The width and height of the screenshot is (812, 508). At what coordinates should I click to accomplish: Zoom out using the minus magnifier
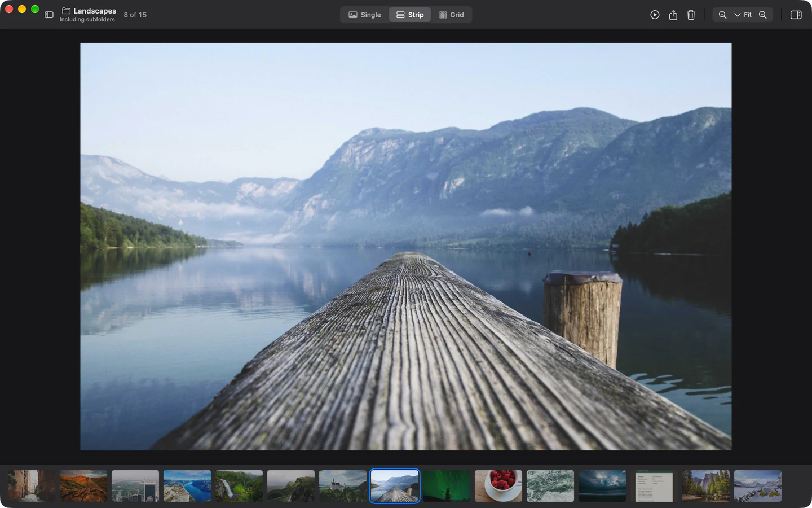(722, 15)
